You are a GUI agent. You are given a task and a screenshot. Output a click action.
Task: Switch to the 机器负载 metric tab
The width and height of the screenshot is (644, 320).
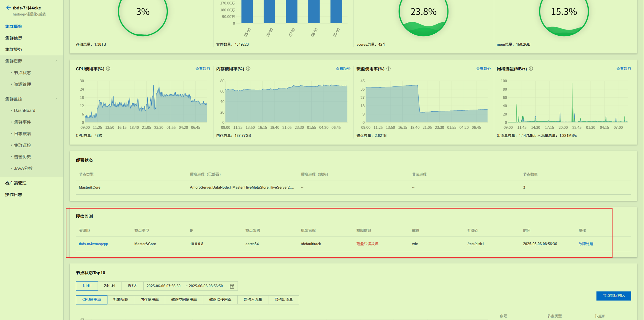point(121,299)
